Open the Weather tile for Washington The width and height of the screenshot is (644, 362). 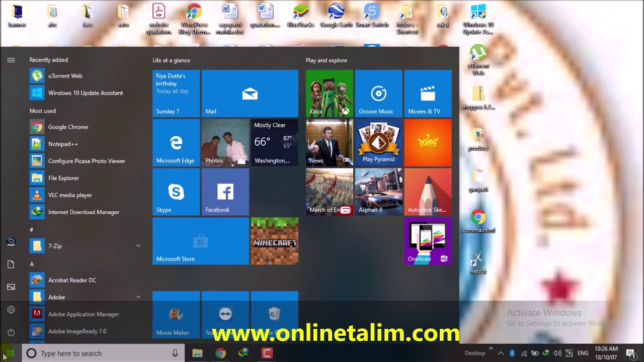coord(275,143)
